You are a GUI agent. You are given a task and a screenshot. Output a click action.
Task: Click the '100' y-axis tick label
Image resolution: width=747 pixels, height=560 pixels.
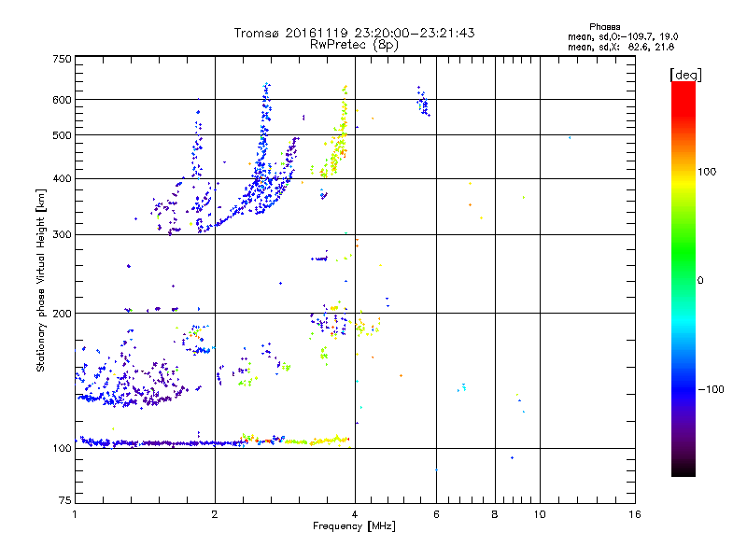[x=62, y=449]
